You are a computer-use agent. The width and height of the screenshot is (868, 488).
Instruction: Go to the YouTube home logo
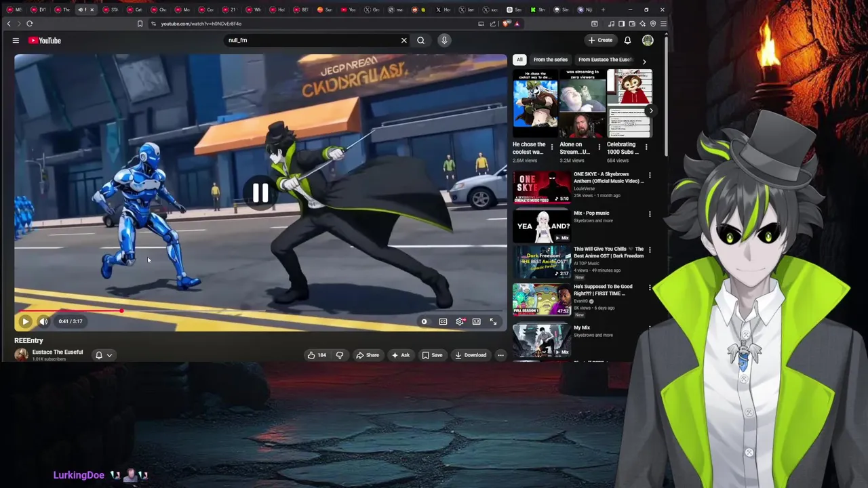(x=45, y=41)
